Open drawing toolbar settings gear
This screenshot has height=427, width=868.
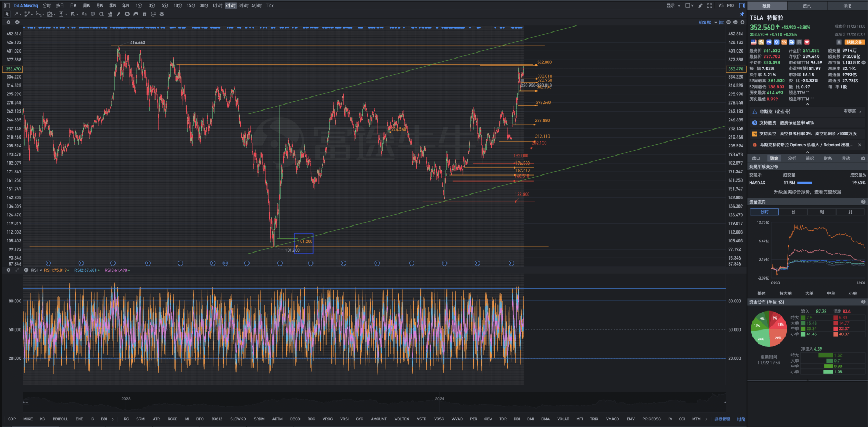click(162, 14)
